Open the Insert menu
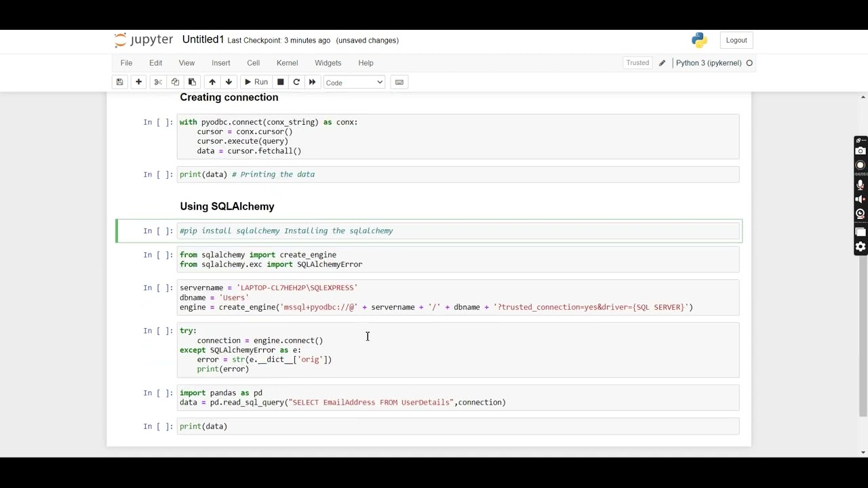Screen dimensions: 868x488 click(x=220, y=63)
